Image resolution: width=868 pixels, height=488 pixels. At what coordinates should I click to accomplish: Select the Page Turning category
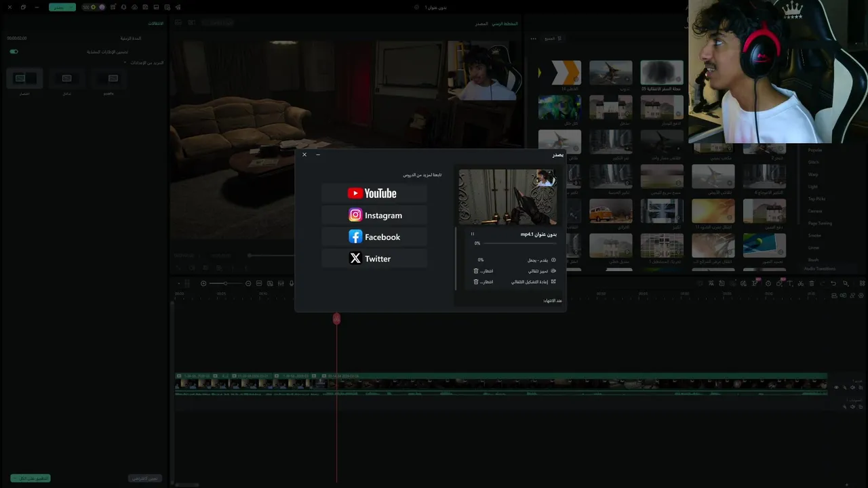(820, 223)
